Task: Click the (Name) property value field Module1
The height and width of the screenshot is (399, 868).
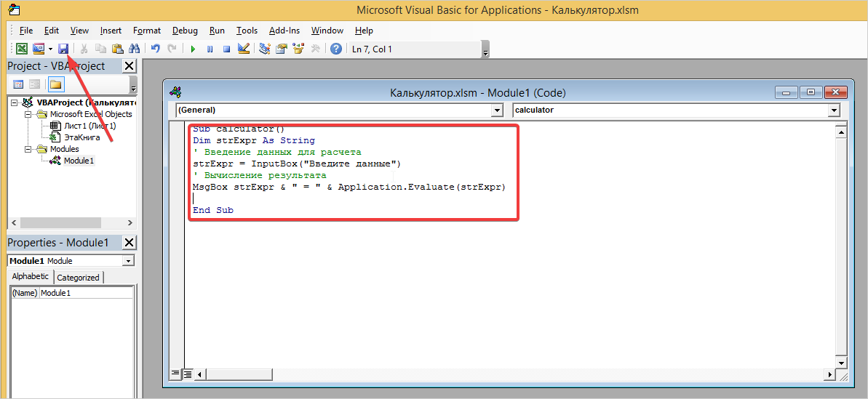Action: [x=85, y=293]
